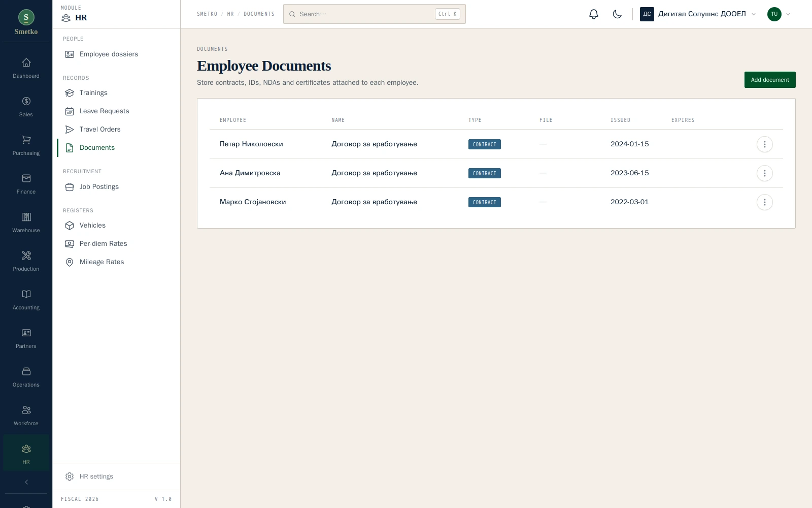
Task: Open Mileage Rates
Action: click(116, 262)
